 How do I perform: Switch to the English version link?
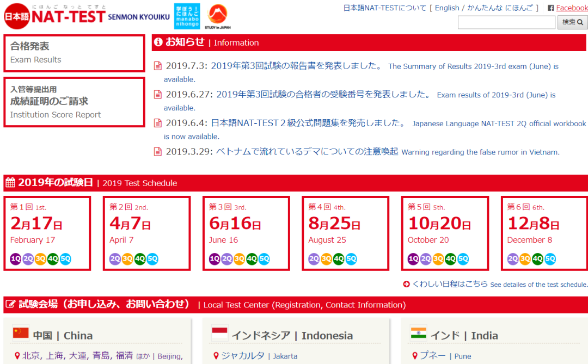coord(447,8)
